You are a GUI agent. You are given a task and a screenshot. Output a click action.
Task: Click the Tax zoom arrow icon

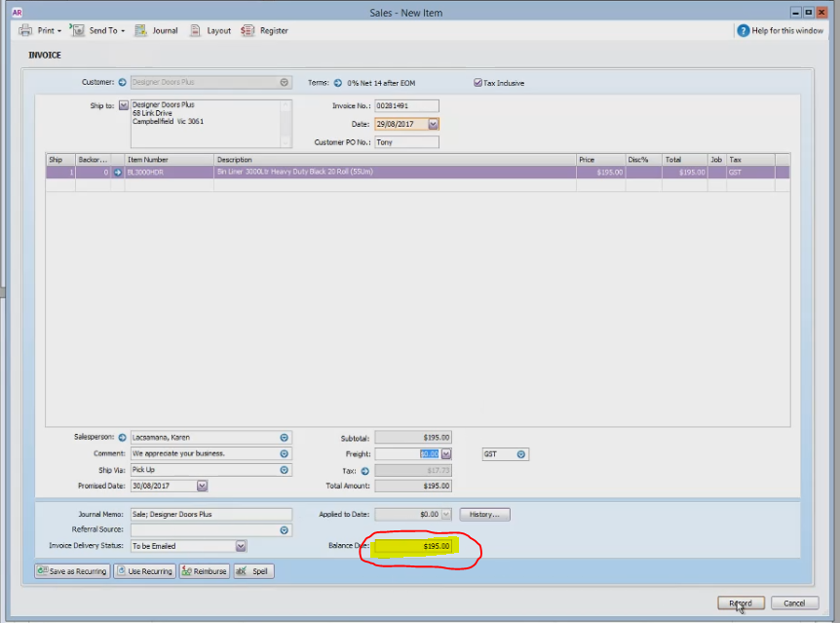(x=364, y=471)
